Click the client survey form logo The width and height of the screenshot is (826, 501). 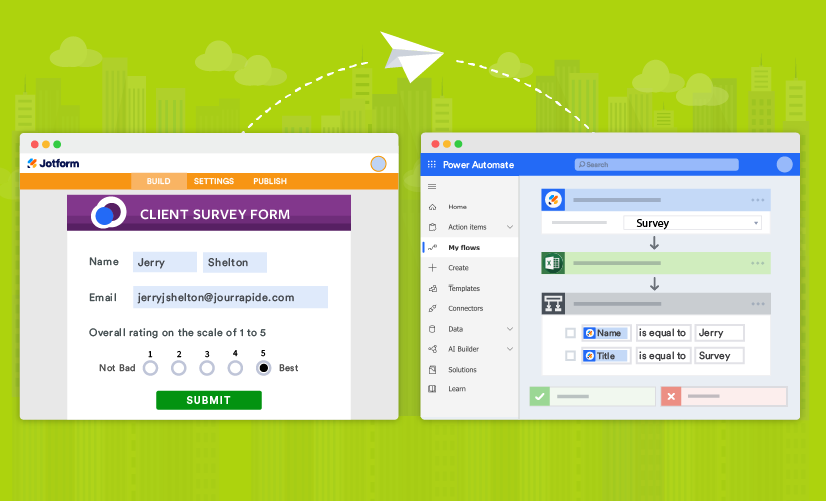[109, 213]
